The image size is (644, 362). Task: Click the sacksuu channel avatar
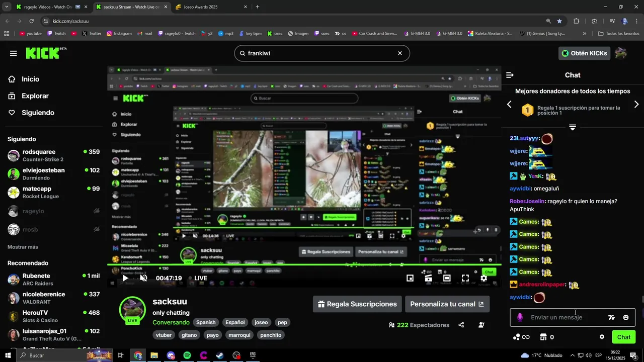132,309
